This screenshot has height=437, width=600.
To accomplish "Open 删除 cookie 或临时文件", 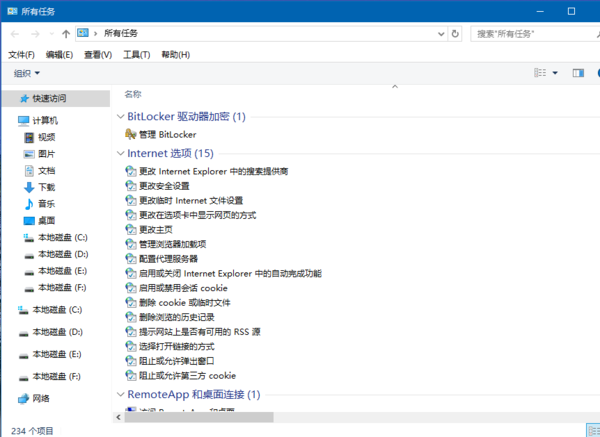I will (184, 303).
